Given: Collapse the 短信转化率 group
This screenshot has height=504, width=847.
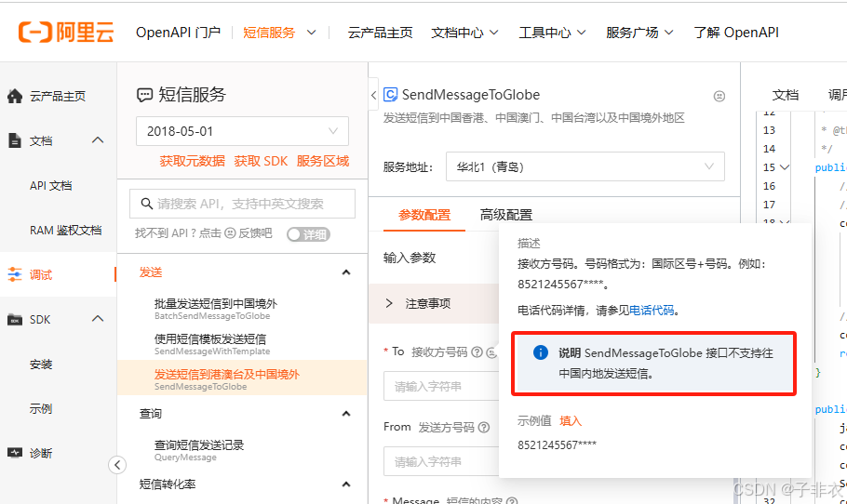Looking at the screenshot, I should point(346,484).
